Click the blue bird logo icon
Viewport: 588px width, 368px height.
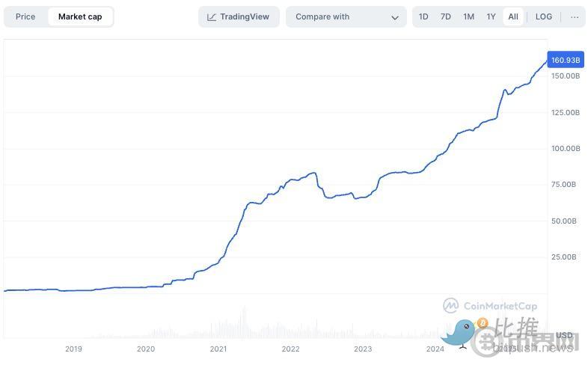[459, 331]
